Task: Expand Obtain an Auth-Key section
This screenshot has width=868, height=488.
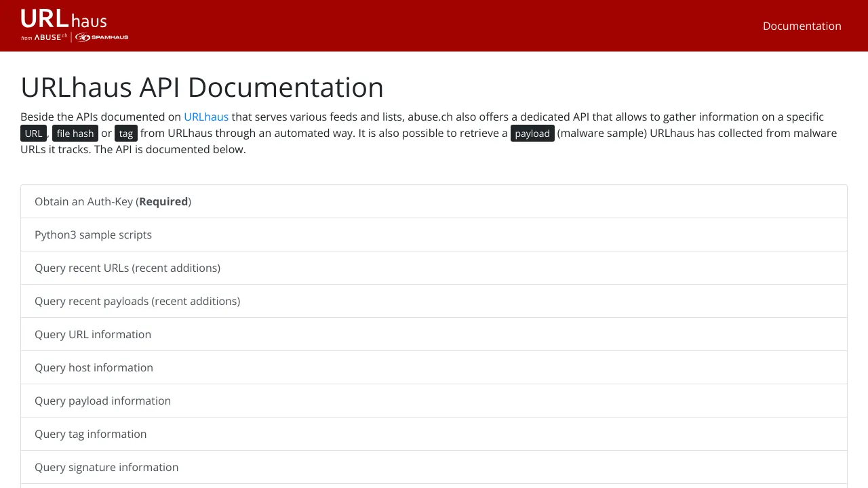Action: click(x=434, y=201)
